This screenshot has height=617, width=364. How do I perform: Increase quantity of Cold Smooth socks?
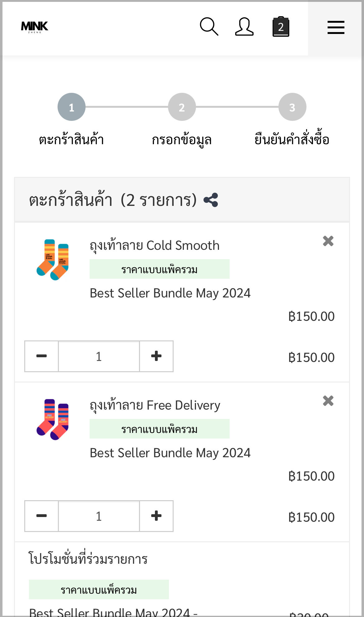tap(156, 356)
